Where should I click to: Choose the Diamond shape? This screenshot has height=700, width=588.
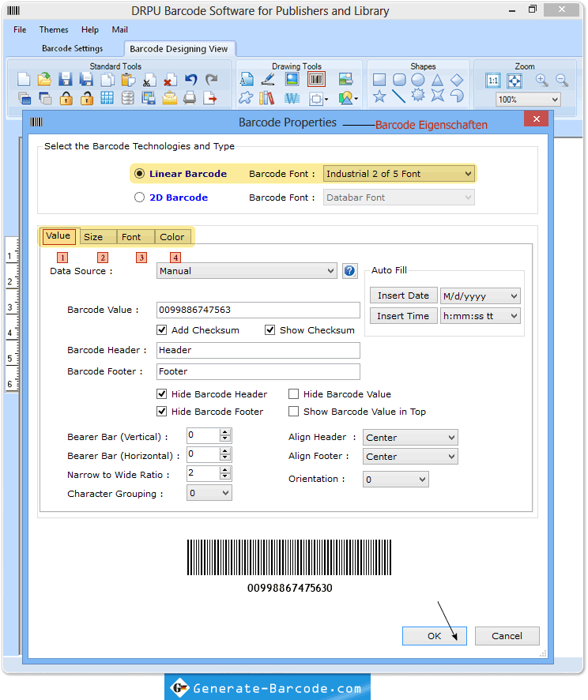(457, 80)
